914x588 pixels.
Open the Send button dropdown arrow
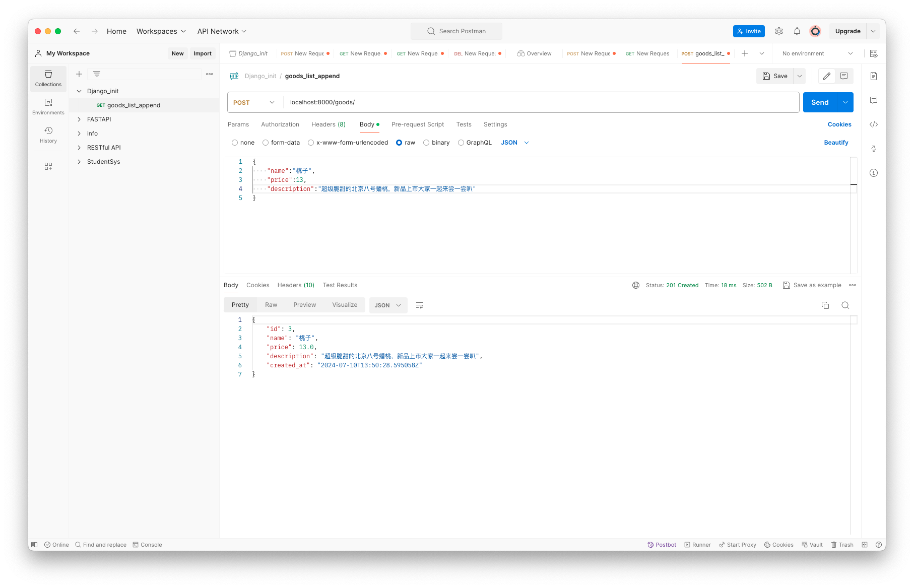click(x=845, y=102)
